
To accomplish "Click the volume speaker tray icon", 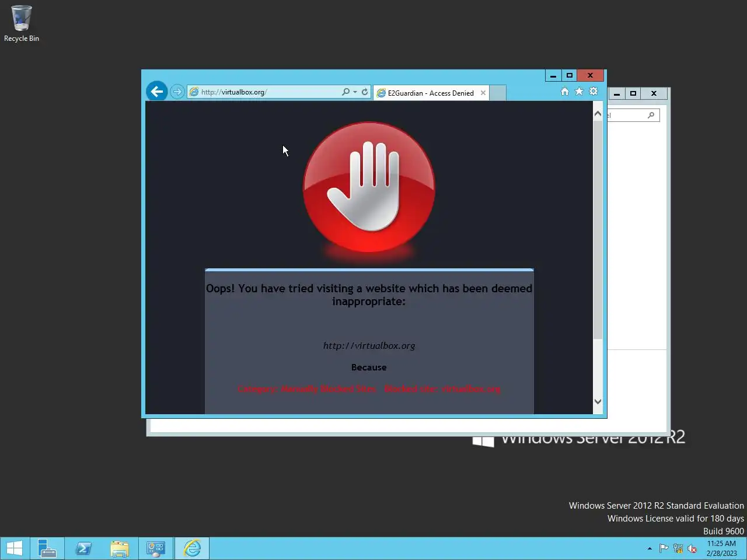I will [x=692, y=548].
